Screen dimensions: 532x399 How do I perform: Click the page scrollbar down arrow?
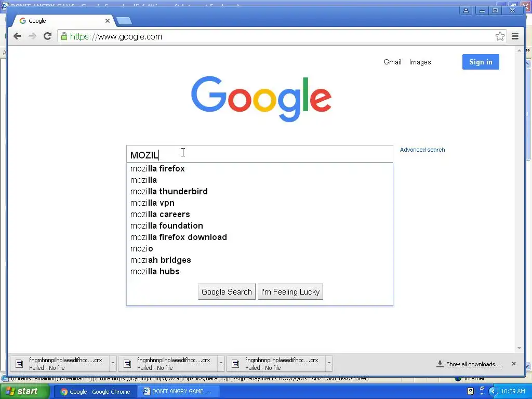click(x=519, y=348)
